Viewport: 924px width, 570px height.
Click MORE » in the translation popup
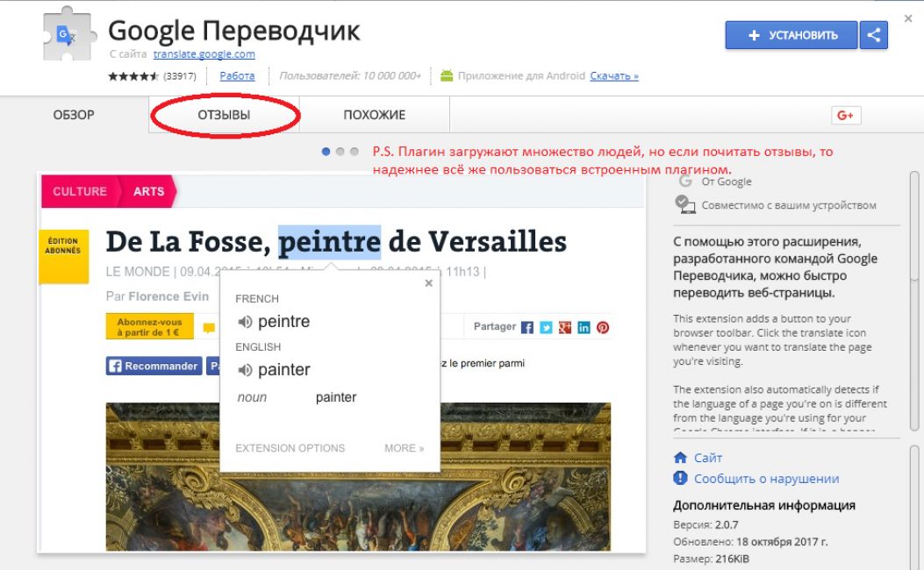(x=405, y=448)
